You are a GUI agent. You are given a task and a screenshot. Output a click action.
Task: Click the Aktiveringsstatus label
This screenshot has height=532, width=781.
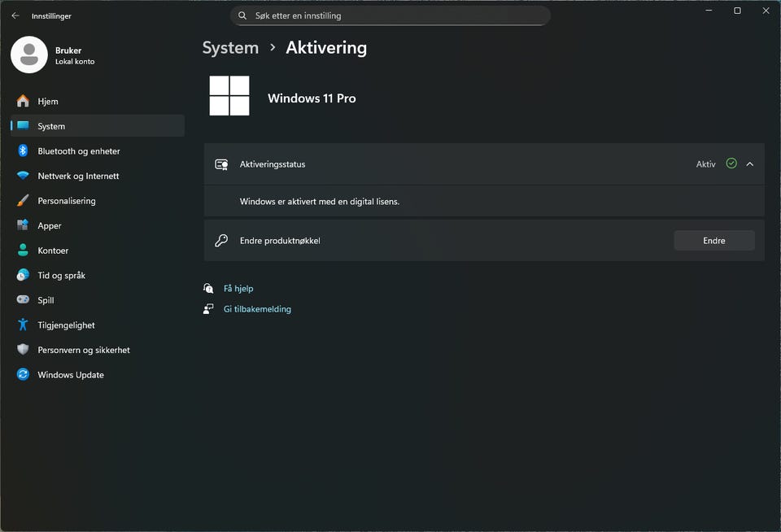point(273,164)
